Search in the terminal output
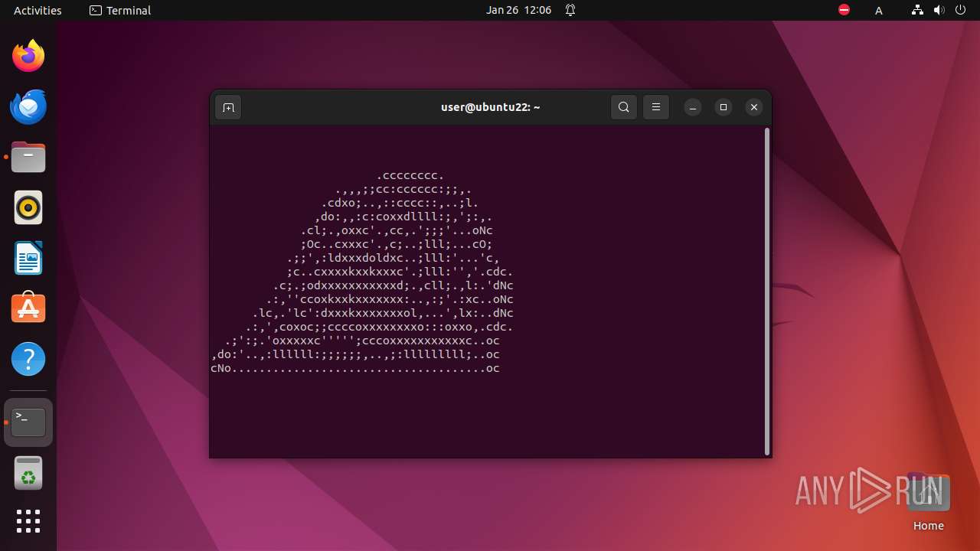Screen dimensions: 980x551 624,107
